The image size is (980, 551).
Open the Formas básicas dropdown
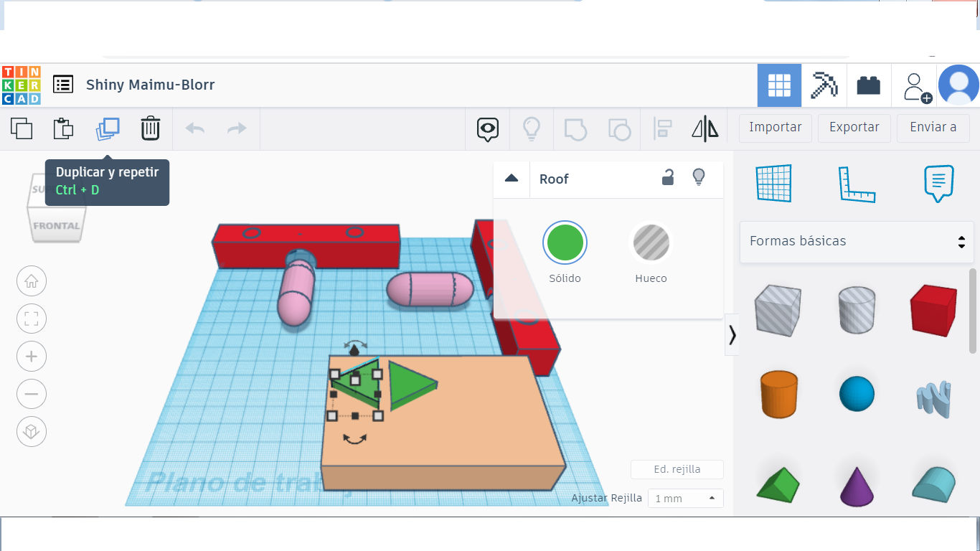tap(857, 241)
